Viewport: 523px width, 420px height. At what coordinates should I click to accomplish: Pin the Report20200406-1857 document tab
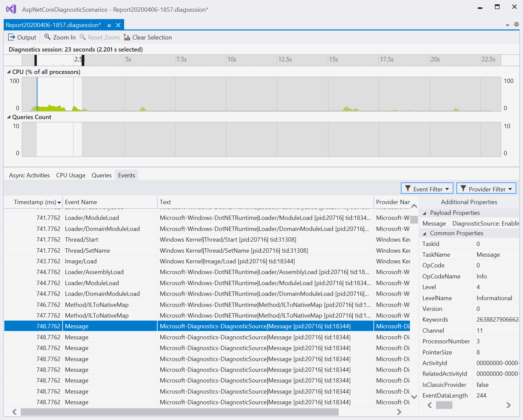pos(108,25)
